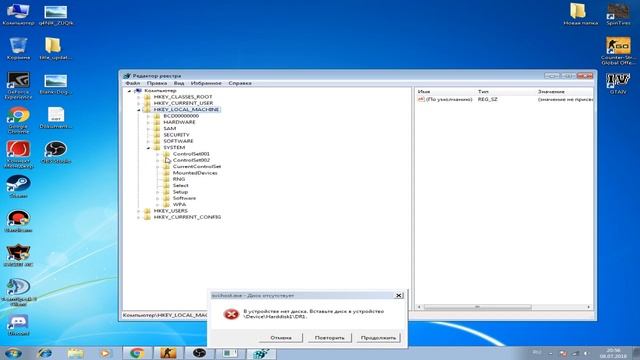The height and width of the screenshot is (360, 640).
Task: Open Internet Explorer from the taskbar
Action: [44, 353]
